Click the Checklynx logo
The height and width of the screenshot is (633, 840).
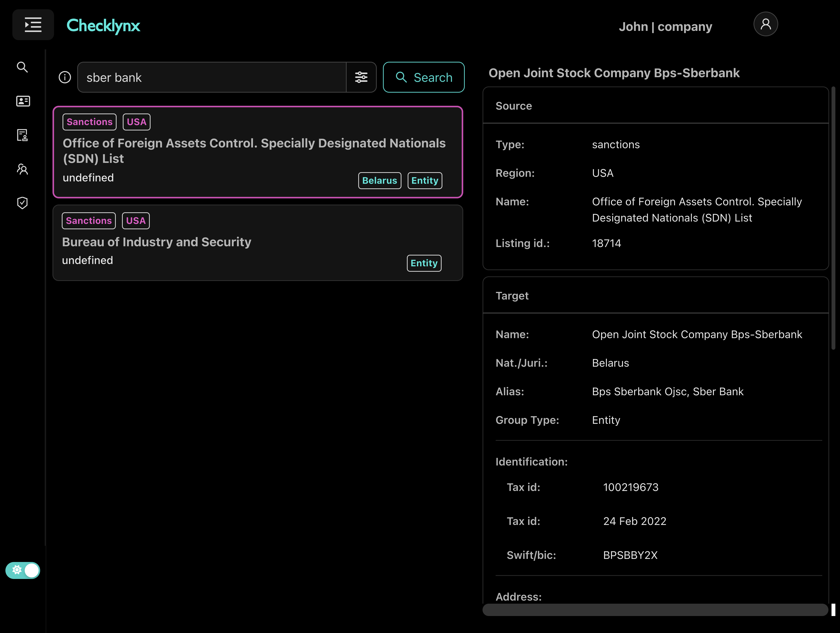(x=103, y=26)
